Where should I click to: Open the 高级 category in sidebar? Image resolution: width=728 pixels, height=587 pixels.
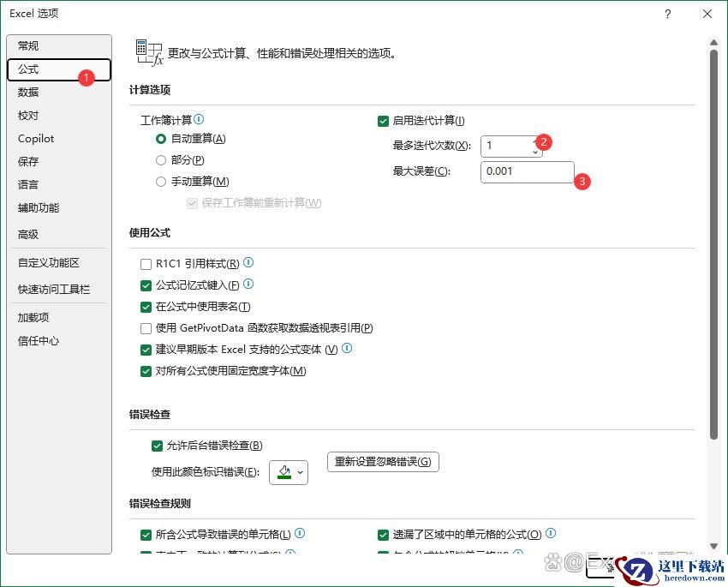[x=28, y=234]
